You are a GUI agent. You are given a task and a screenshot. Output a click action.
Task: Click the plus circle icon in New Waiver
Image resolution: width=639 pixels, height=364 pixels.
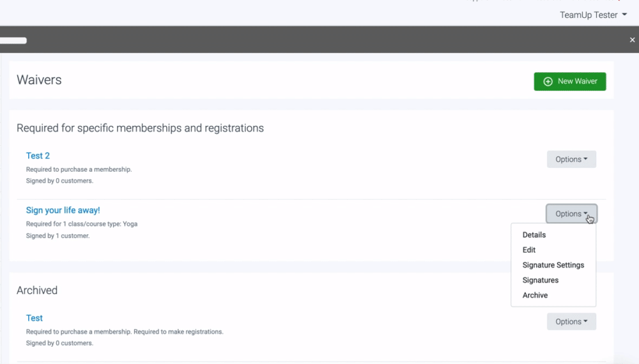click(x=548, y=82)
